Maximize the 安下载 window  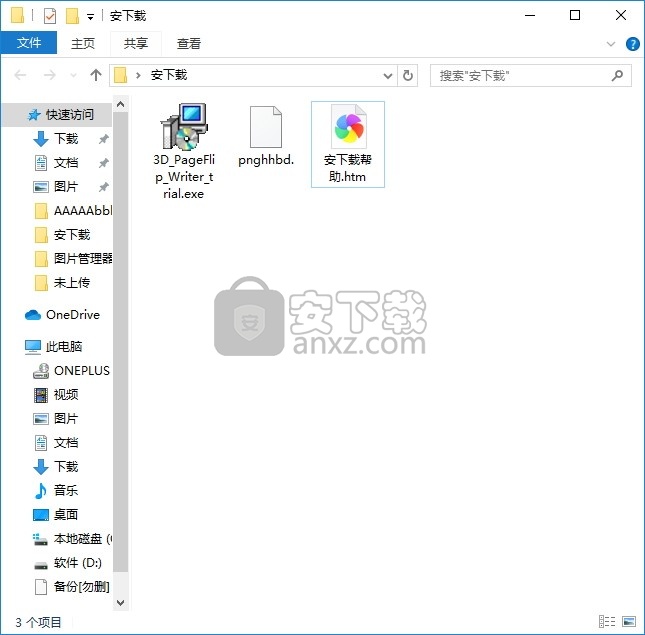point(575,16)
